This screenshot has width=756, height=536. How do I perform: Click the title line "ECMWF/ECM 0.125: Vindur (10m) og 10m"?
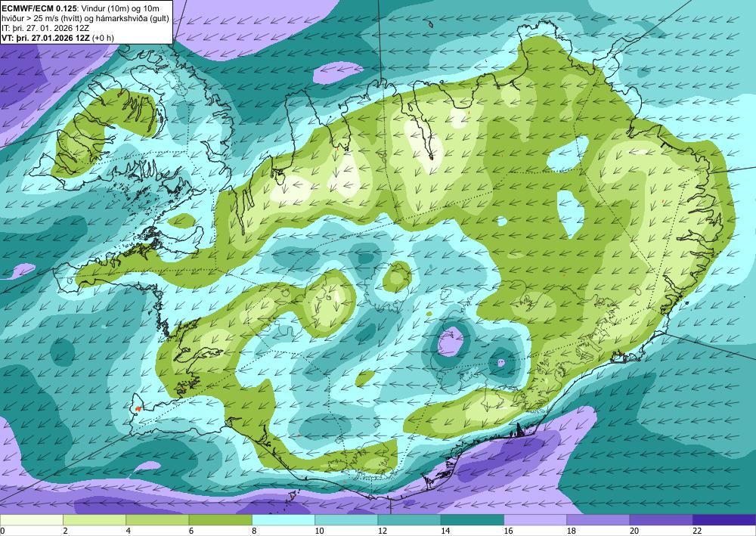tap(81, 8)
